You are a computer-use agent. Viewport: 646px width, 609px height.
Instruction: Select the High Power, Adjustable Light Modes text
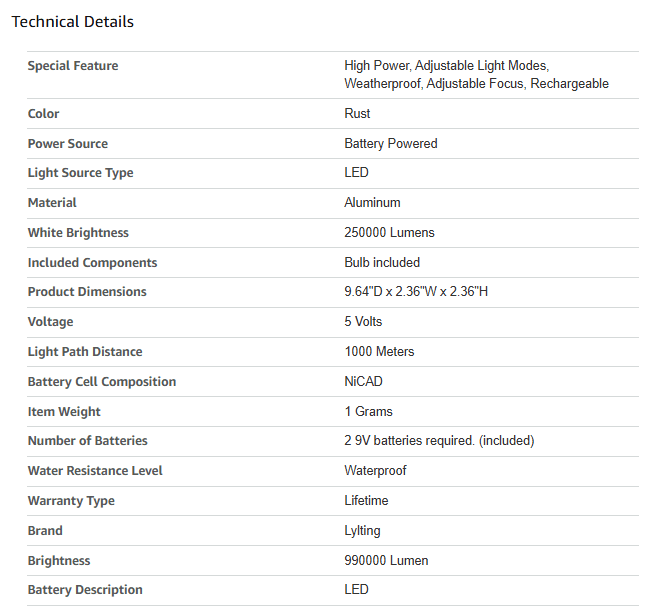(x=447, y=66)
